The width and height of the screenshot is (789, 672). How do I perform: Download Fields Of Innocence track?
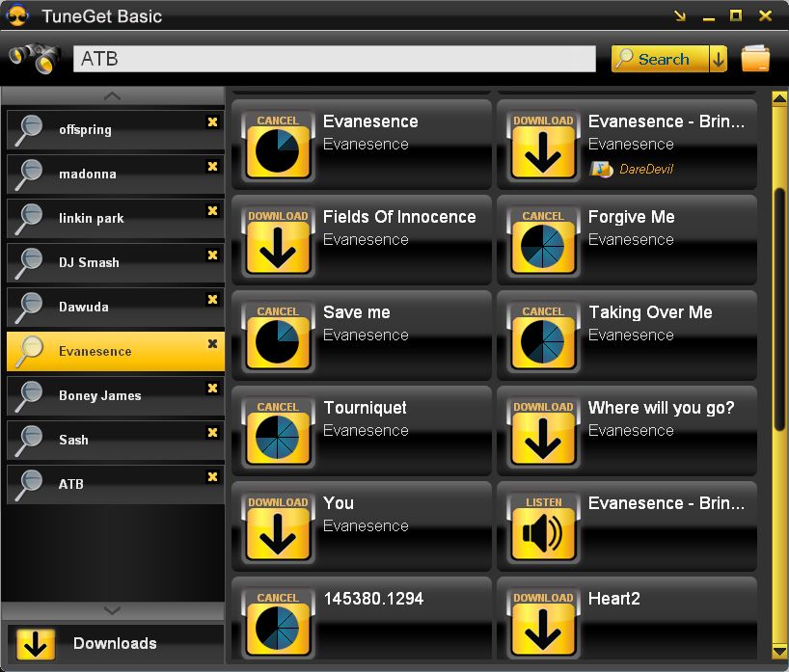click(x=278, y=241)
